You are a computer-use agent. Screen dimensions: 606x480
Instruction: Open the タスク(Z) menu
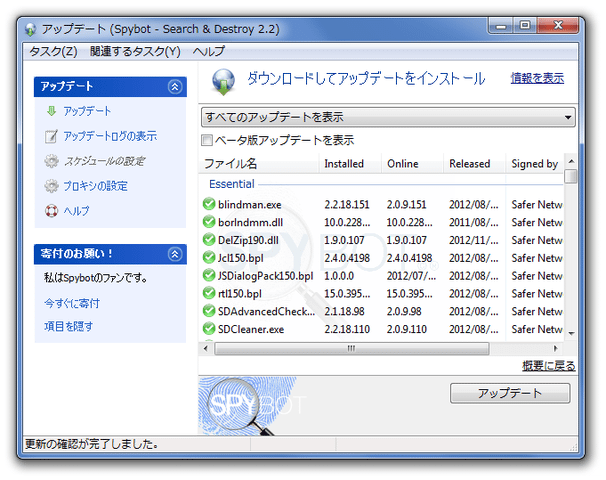53,51
